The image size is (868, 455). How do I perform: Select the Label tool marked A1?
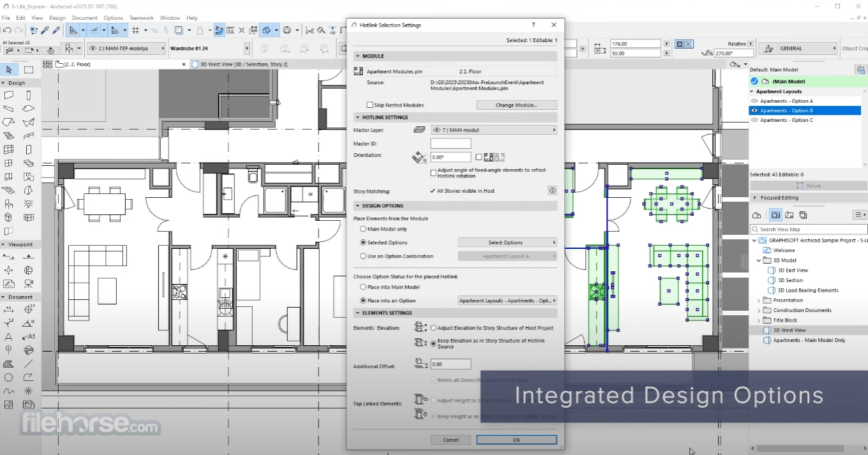click(29, 336)
